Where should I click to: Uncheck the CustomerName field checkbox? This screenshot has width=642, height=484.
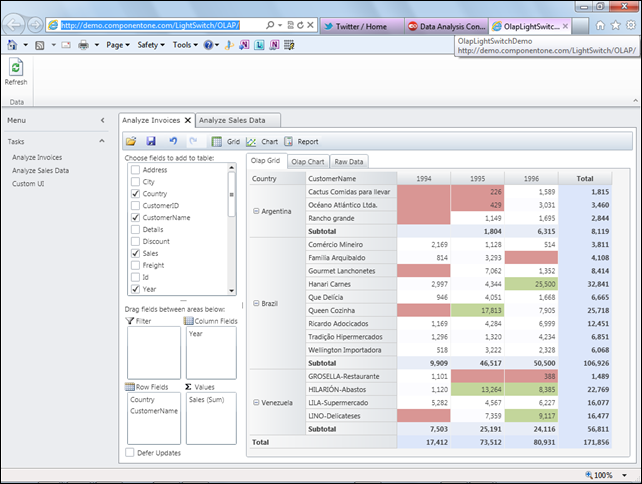click(x=135, y=217)
